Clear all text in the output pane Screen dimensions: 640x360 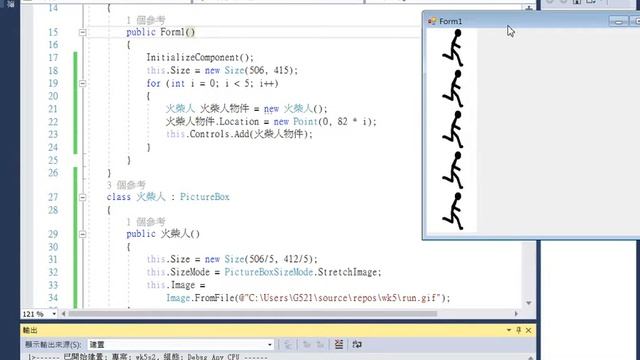tap(339, 344)
